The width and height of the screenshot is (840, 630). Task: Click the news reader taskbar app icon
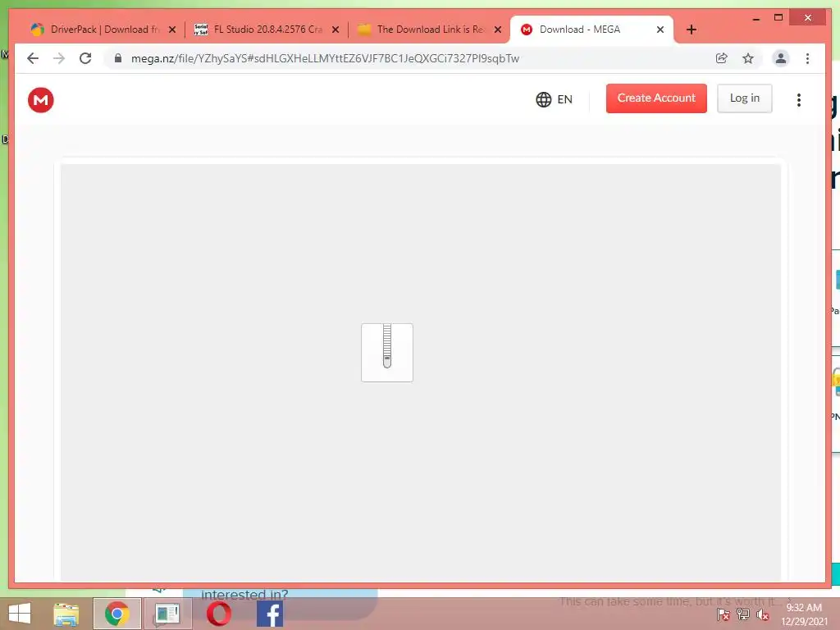(x=167, y=614)
